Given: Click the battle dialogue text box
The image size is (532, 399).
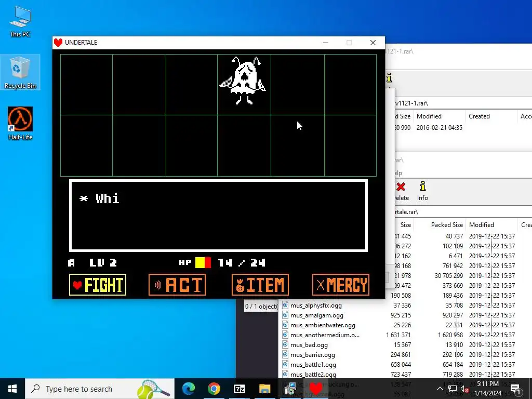Looking at the screenshot, I should (219, 216).
